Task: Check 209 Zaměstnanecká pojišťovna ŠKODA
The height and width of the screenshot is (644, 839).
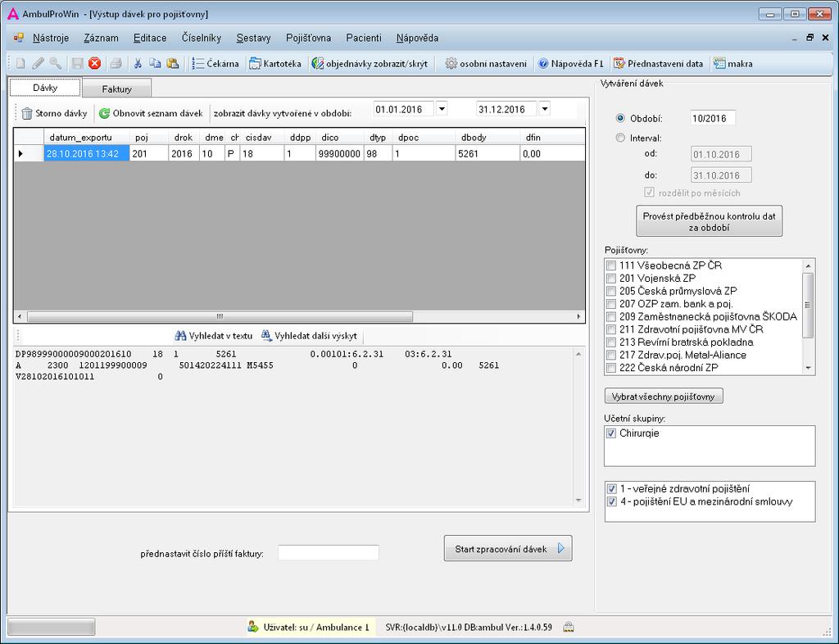Action: pyautogui.click(x=611, y=316)
